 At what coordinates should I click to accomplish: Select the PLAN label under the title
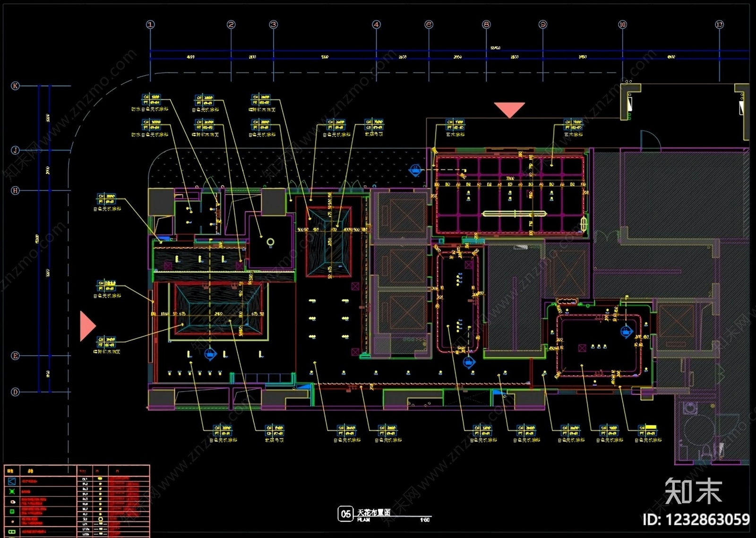(x=363, y=520)
